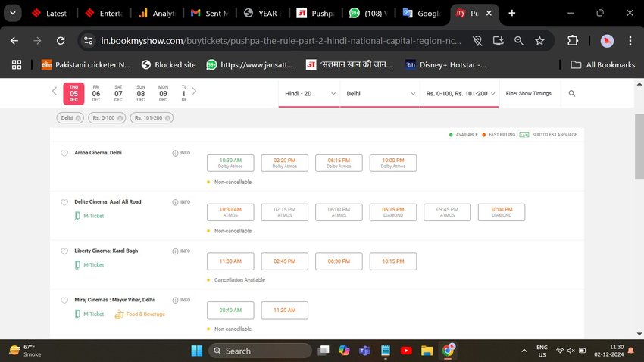Open the info icon for Delite Cinema

tap(175, 202)
